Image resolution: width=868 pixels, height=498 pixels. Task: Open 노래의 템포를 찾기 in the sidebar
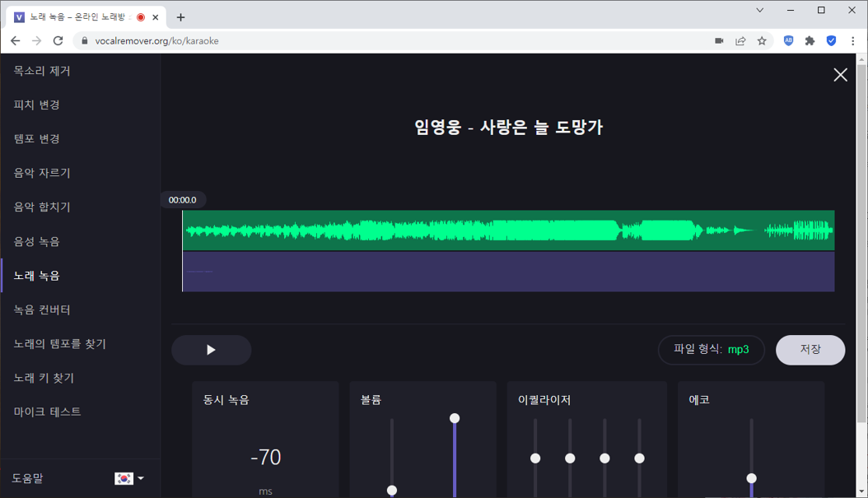tap(60, 343)
